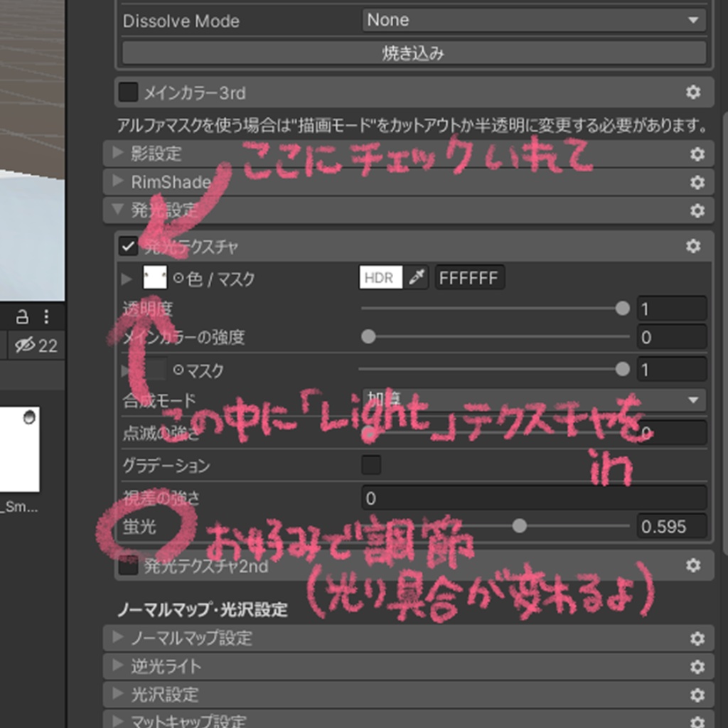Open the gear settings for RimShade
This screenshot has width=728, height=728.
(697, 182)
